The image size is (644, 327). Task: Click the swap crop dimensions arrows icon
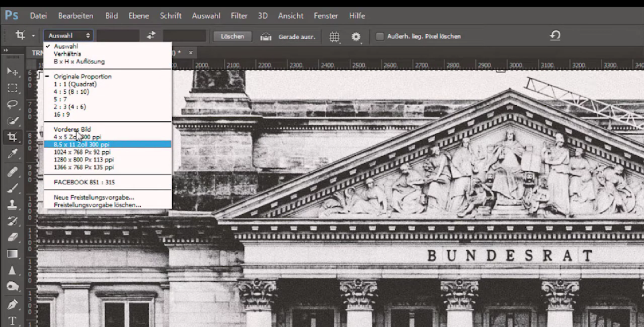[x=151, y=35]
